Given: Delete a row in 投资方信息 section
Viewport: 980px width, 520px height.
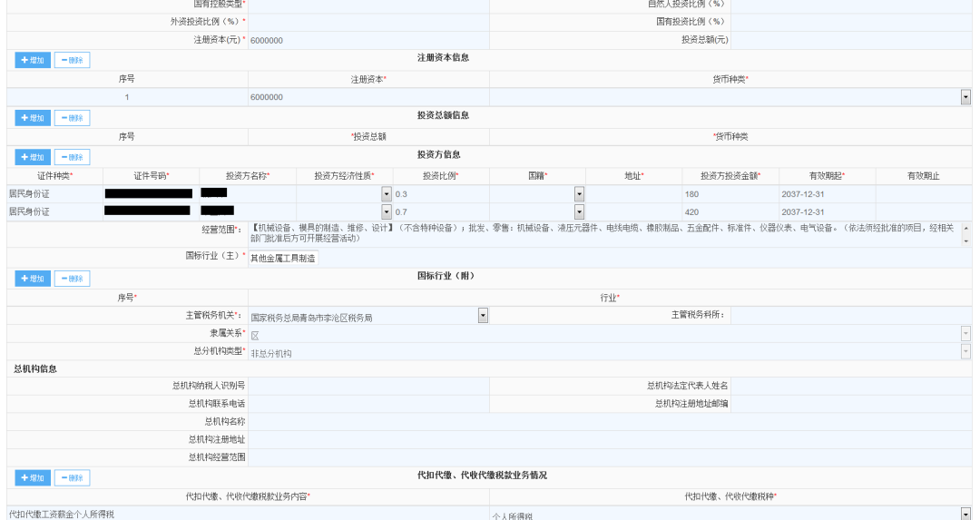Looking at the screenshot, I should click(72, 157).
